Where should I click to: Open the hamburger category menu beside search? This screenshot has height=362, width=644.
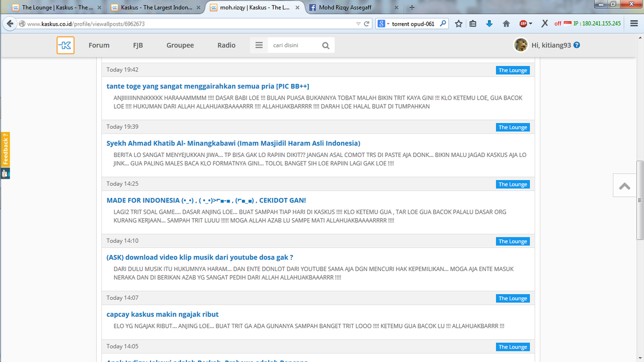(x=259, y=45)
